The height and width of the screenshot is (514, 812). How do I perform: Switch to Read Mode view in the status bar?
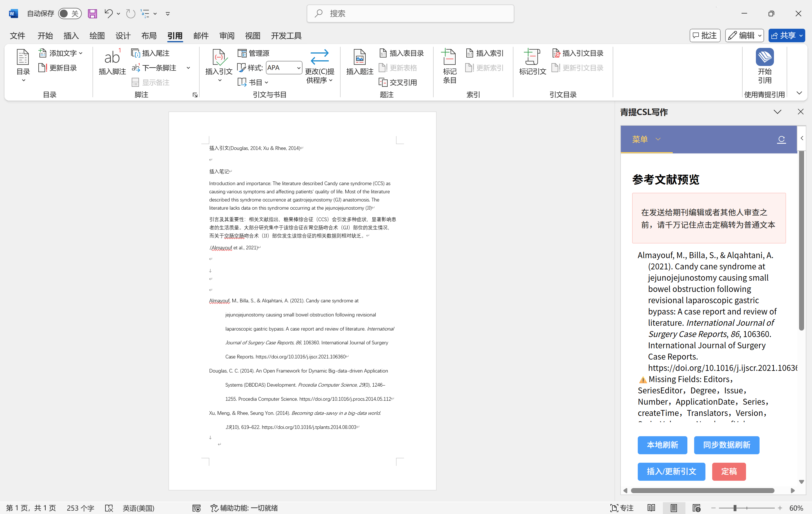[651, 508]
